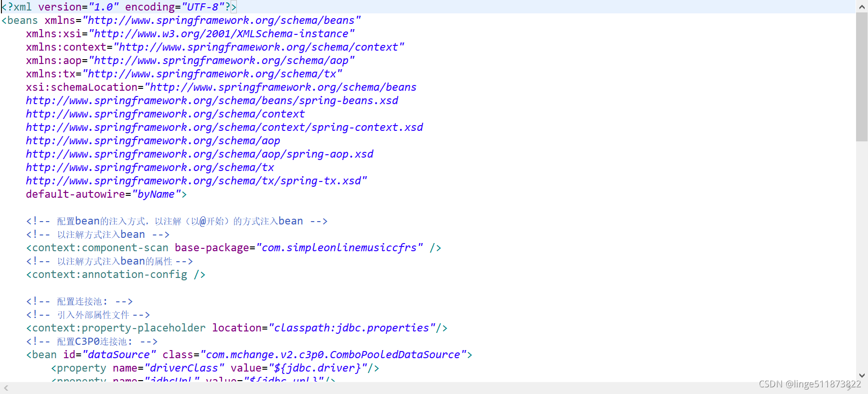
Task: Click the default-autowire="byName" line
Action: [x=106, y=194]
